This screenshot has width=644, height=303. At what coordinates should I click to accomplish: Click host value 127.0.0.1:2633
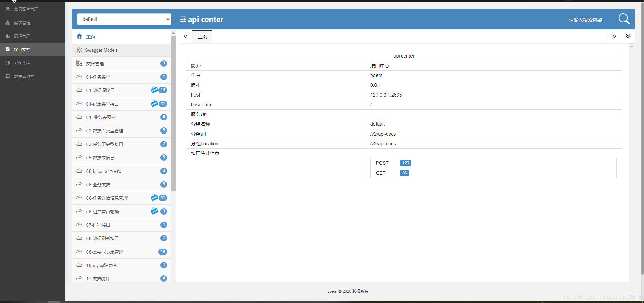[386, 95]
